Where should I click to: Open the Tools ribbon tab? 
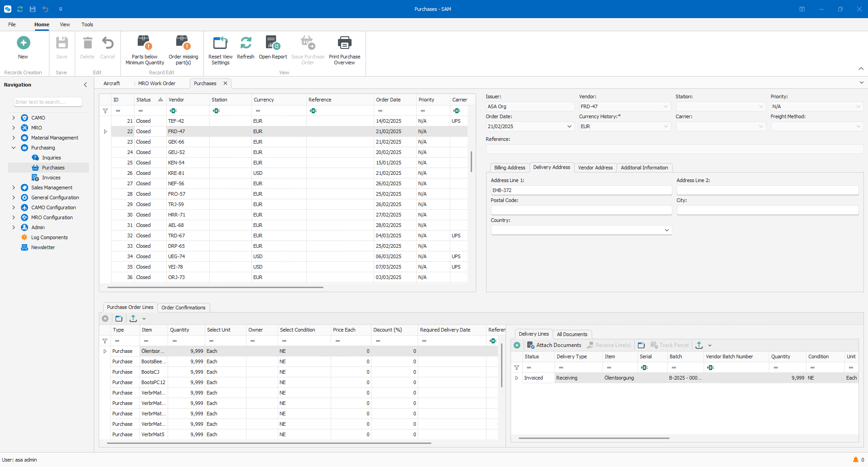pos(87,24)
